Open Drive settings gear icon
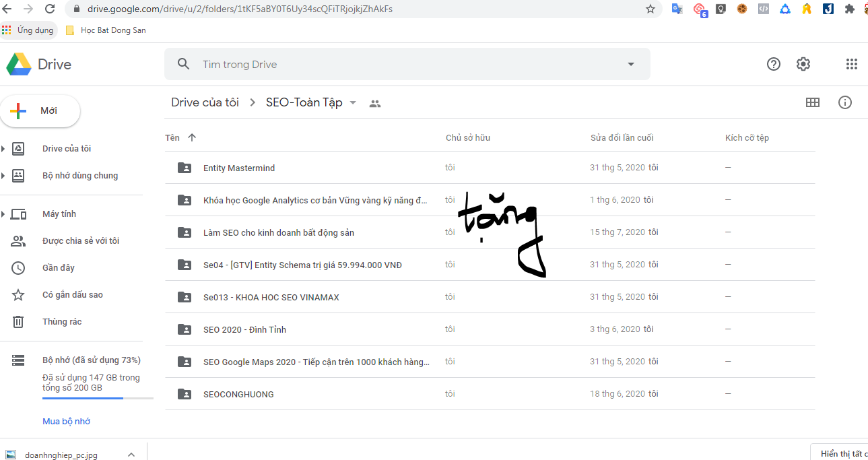This screenshot has width=868, height=460. coord(803,64)
